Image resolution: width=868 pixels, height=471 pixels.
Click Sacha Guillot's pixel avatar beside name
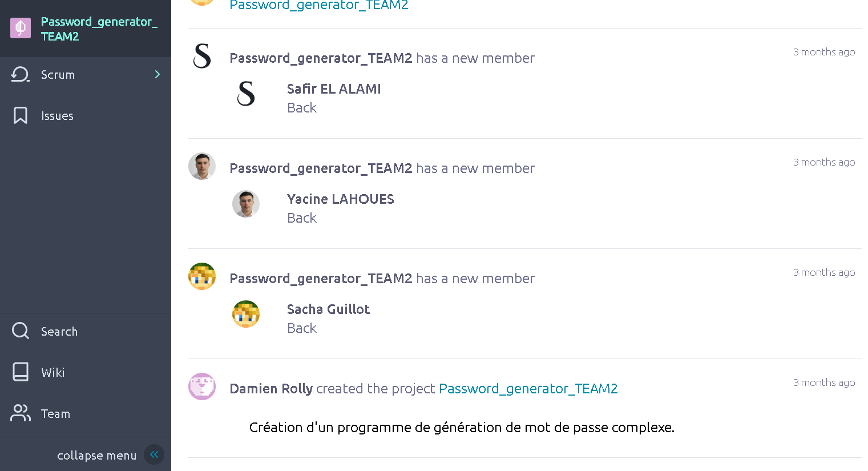point(246,314)
